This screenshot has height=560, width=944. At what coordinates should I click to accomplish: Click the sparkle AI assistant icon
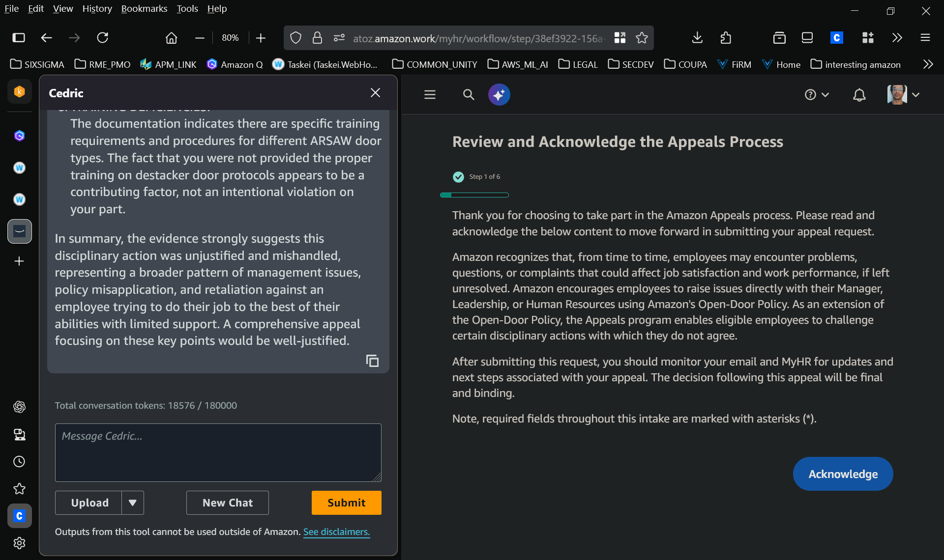tap(499, 94)
